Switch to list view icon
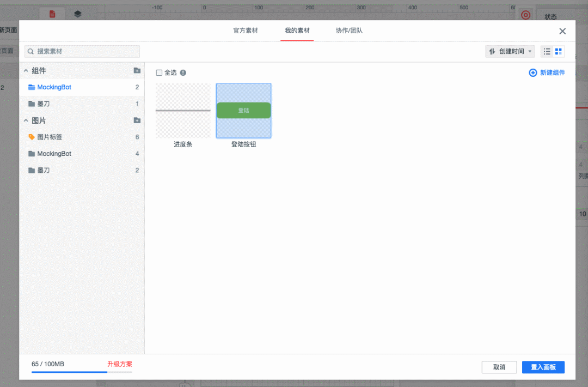The height and width of the screenshot is (387, 588). [x=547, y=51]
